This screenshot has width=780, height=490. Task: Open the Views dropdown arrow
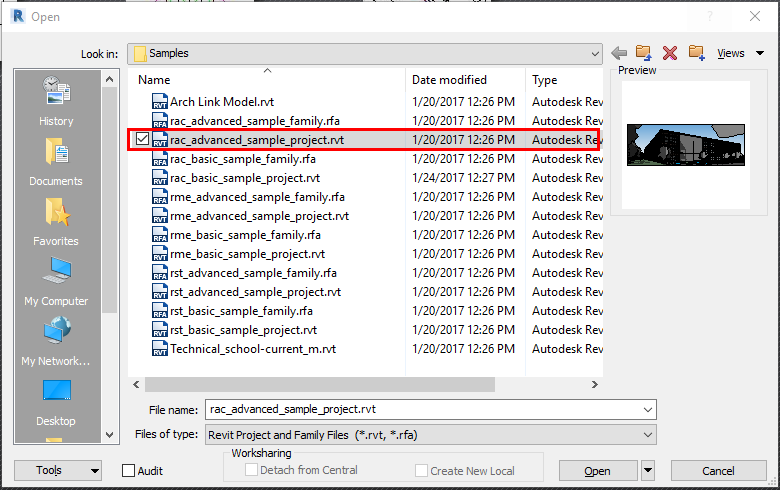(760, 53)
